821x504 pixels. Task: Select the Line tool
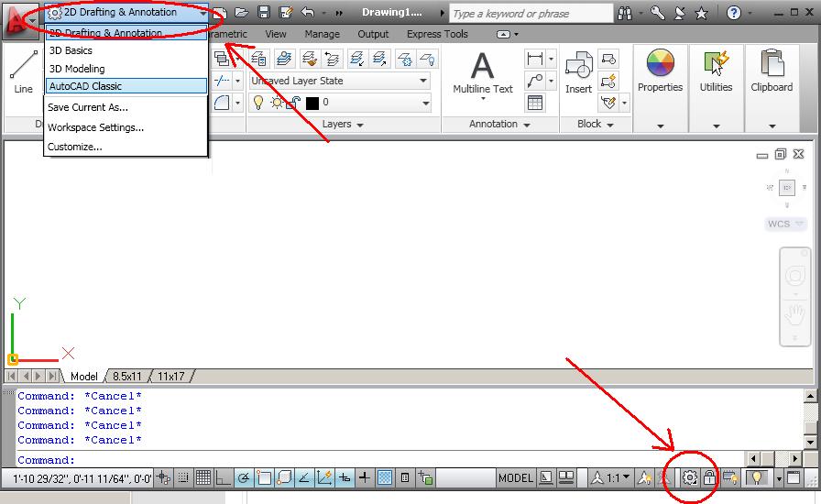point(23,72)
